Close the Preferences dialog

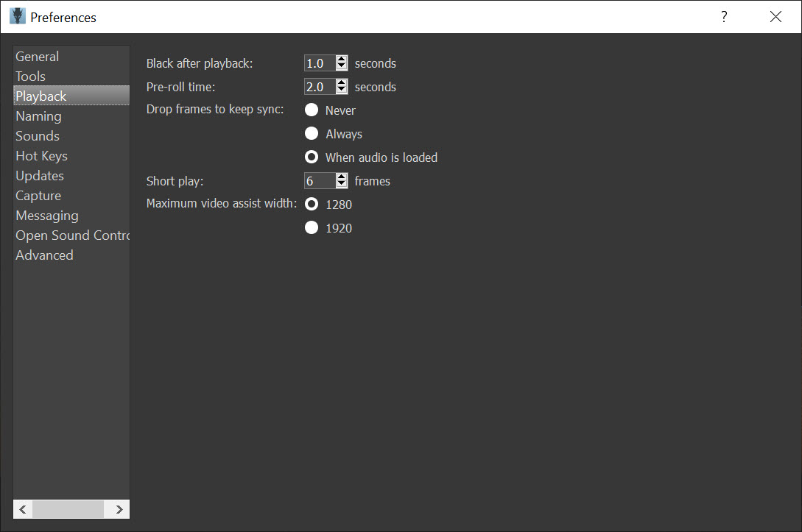click(x=775, y=17)
